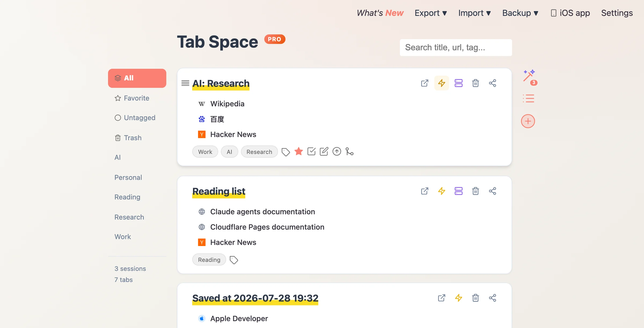644x328 pixels.
Task: Open Cloudflare Pages documentation link
Action: pos(267,227)
